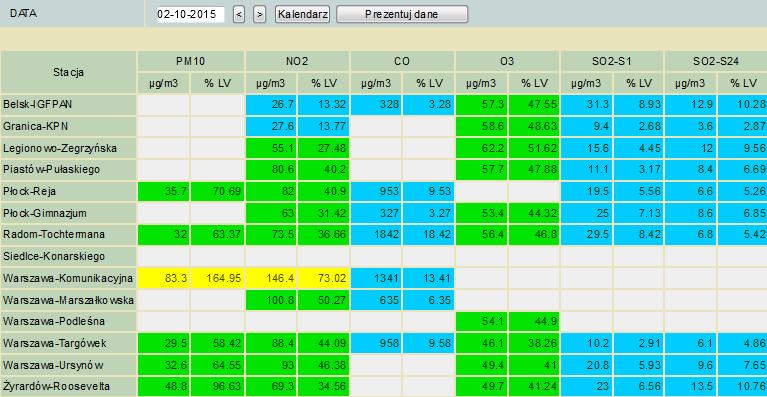Click the next day arrow button
This screenshot has width=767, height=397.
260,14
